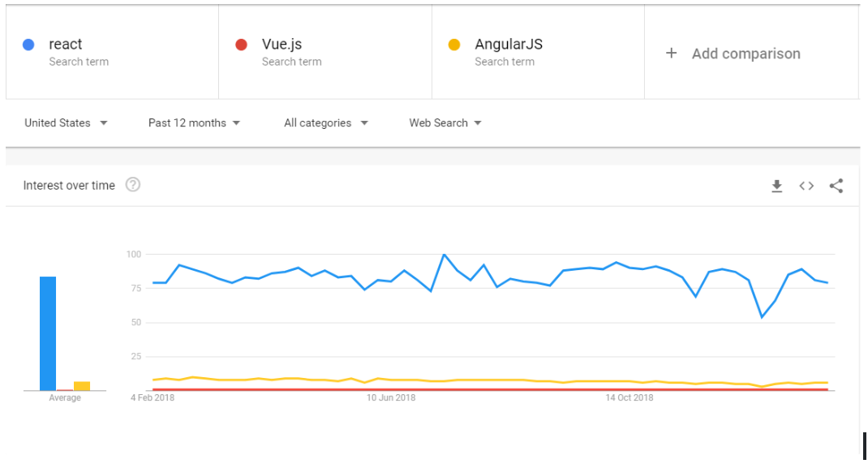Image resolution: width=868 pixels, height=468 pixels.
Task: Open the embed code icon
Action: [806, 186]
